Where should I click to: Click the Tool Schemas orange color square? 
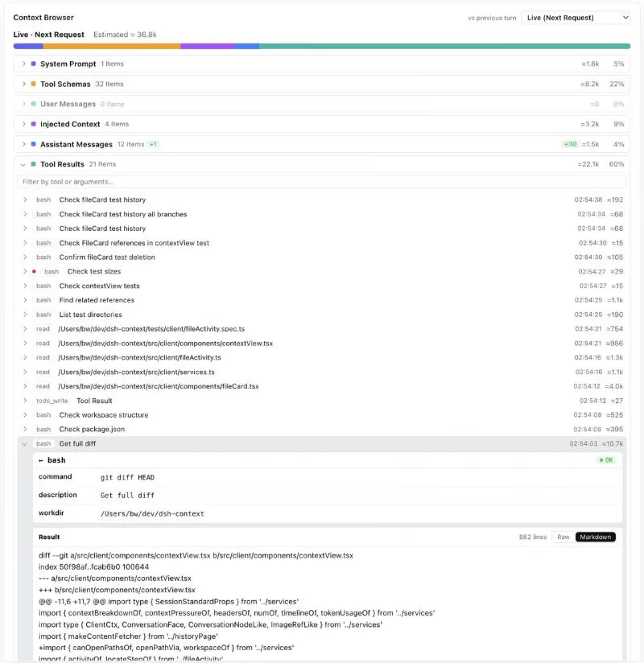[34, 84]
